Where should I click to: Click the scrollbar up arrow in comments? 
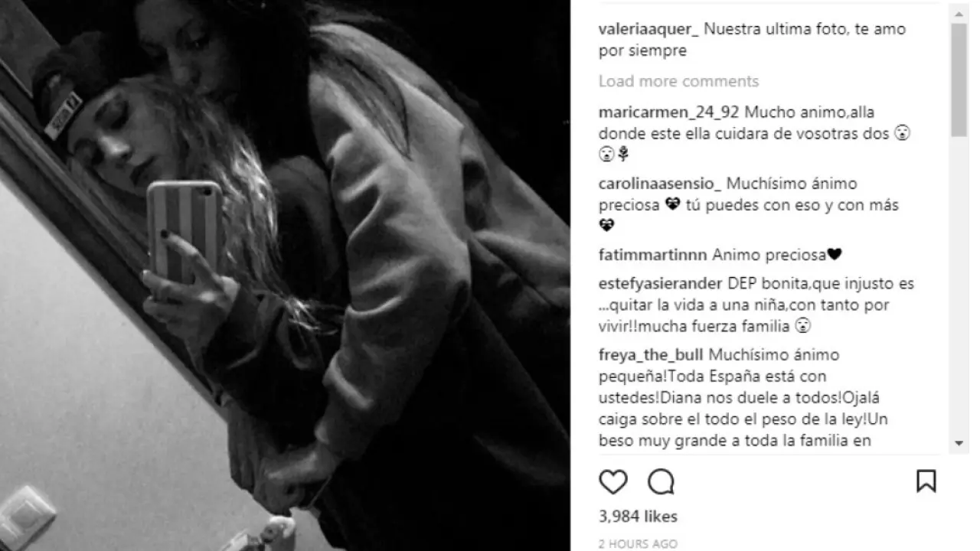pyautogui.click(x=959, y=11)
